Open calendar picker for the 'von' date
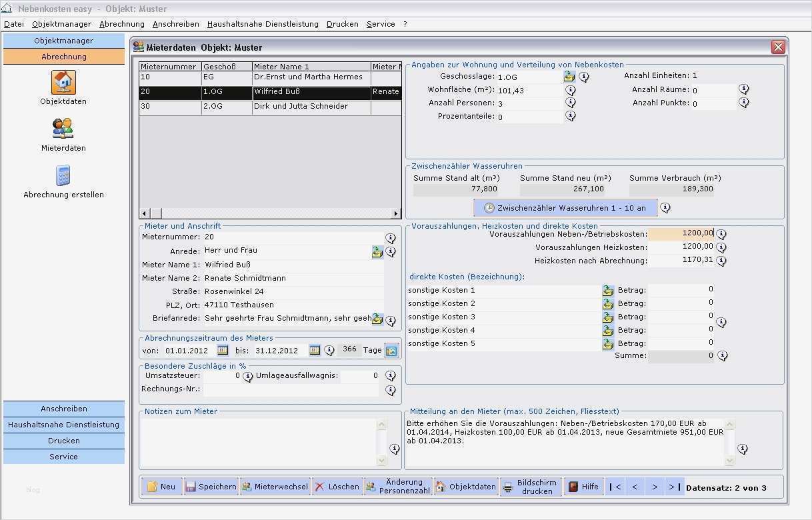The height and width of the screenshot is (520, 812). pos(223,350)
